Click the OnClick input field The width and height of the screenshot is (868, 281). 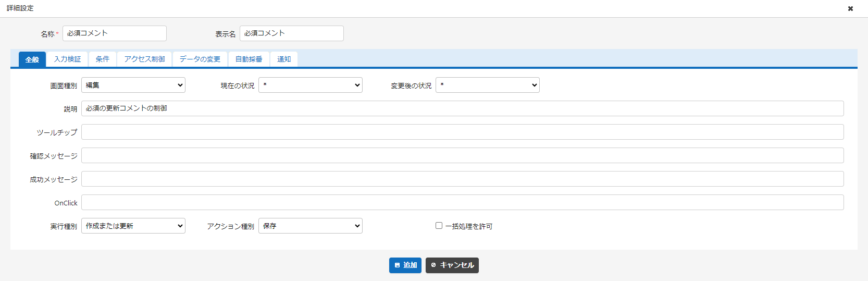tap(463, 202)
